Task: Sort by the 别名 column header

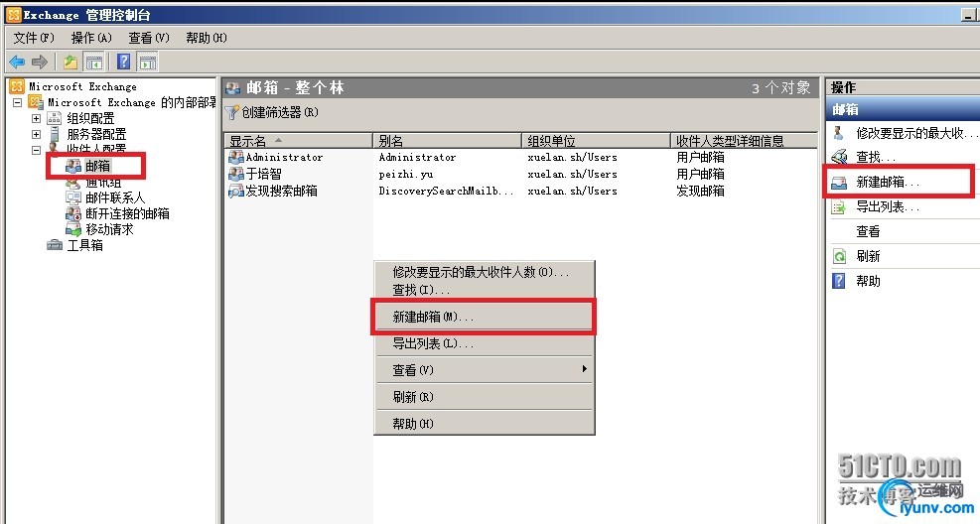Action: pyautogui.click(x=447, y=141)
